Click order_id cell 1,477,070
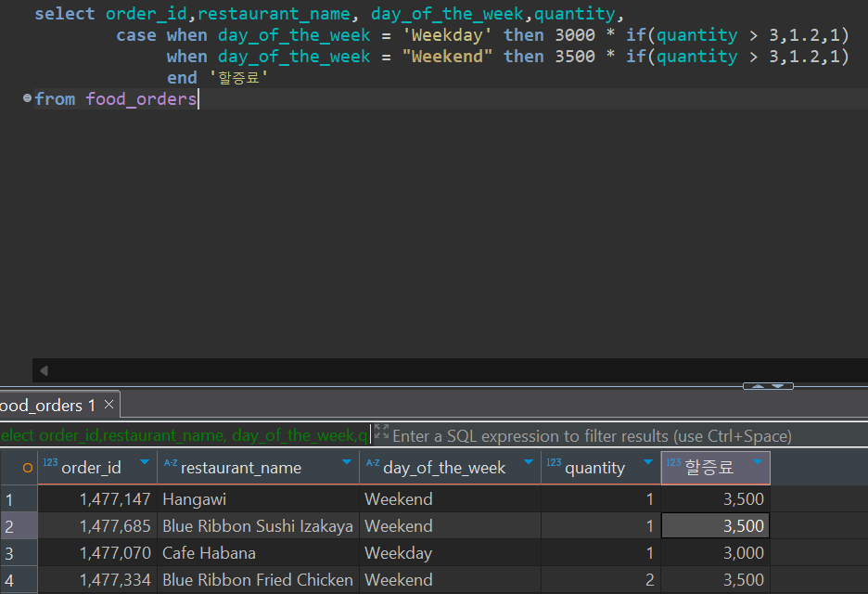This screenshot has height=594, width=868. pos(97,553)
